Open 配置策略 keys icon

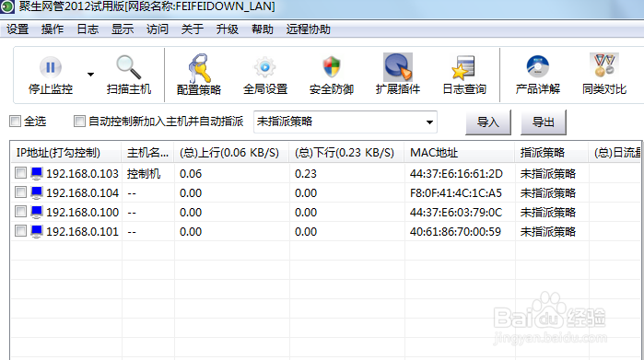[x=199, y=68]
